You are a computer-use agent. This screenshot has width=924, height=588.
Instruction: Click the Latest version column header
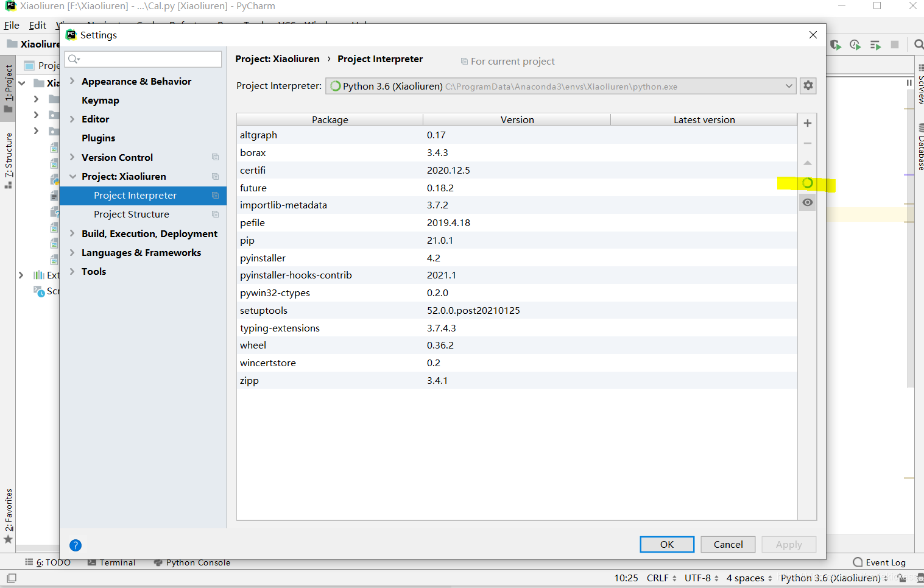[704, 120]
